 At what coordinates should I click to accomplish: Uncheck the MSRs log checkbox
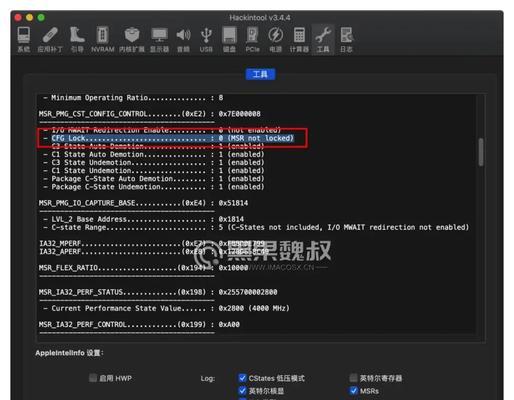coord(354,391)
